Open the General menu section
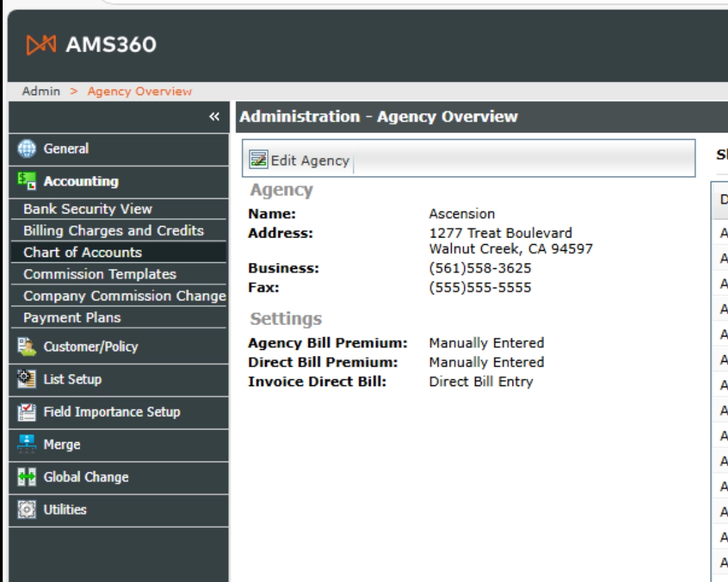Screen dimensions: 728x582 119,149
